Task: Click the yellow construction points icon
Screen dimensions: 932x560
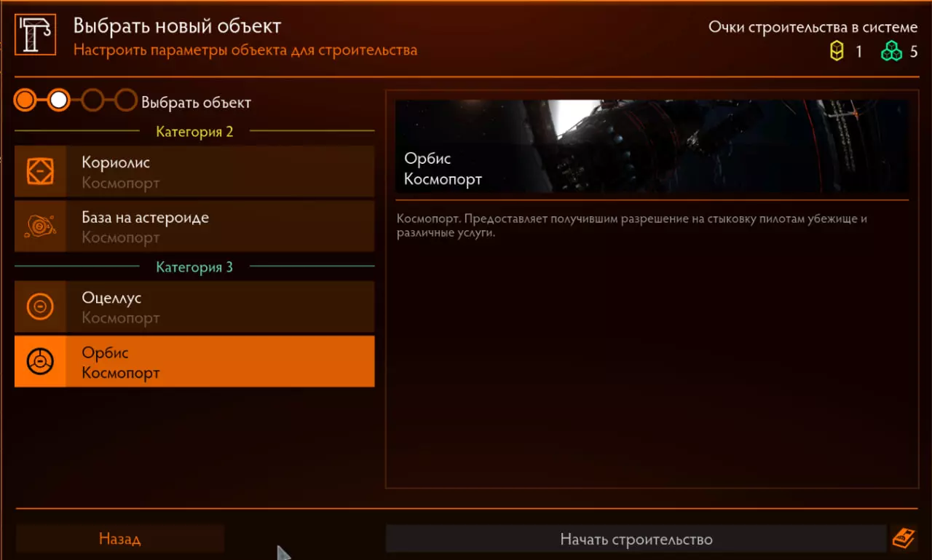Action: pos(837,51)
